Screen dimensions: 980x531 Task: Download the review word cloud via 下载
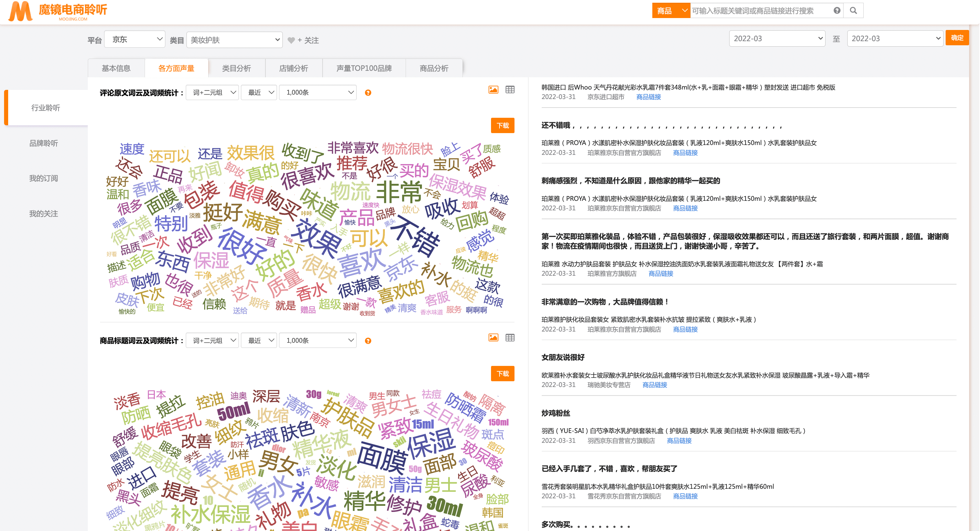point(502,126)
